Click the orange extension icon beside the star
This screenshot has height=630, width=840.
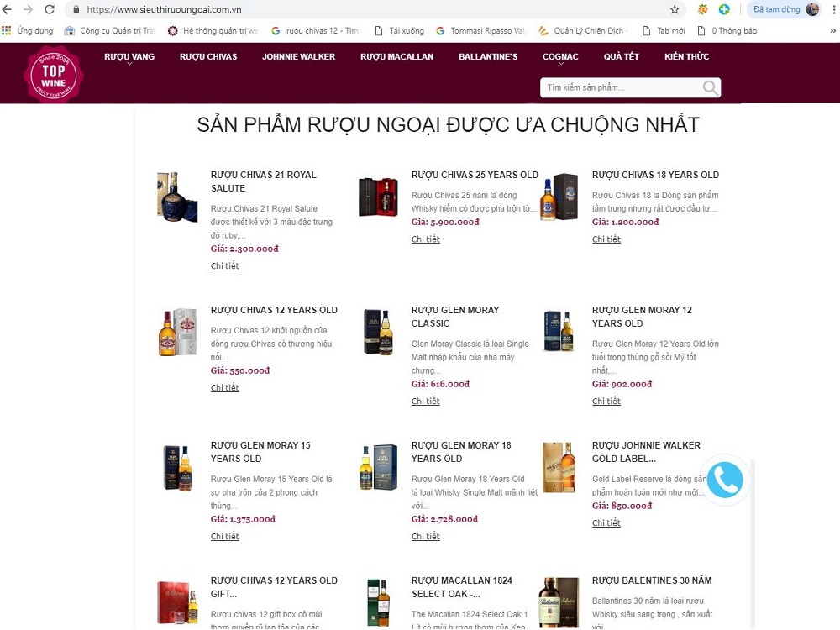point(702,9)
